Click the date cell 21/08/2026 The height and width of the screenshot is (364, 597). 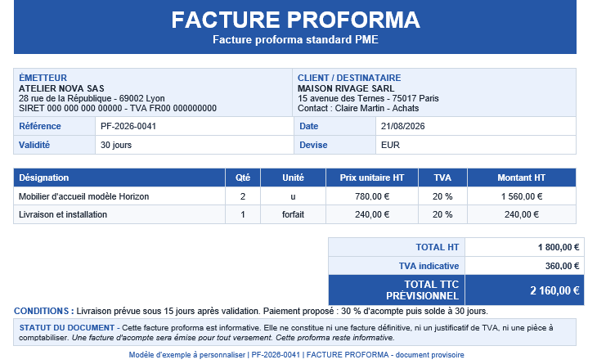pos(475,126)
